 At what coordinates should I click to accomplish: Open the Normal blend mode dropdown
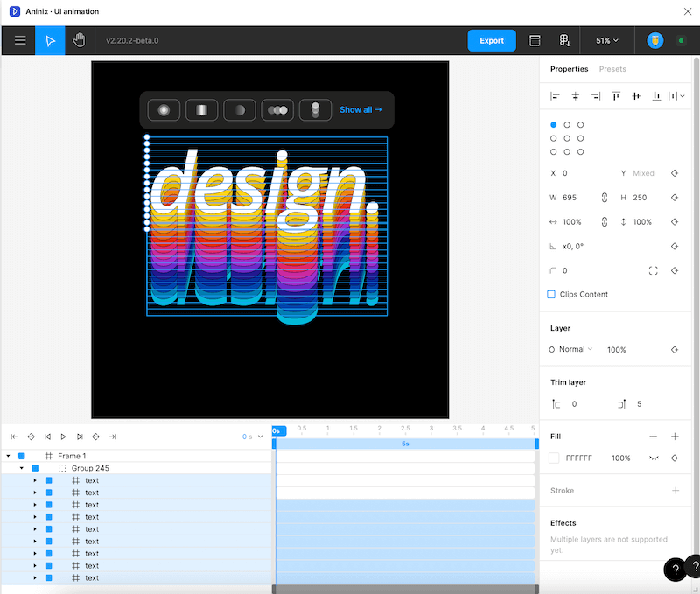coord(571,349)
